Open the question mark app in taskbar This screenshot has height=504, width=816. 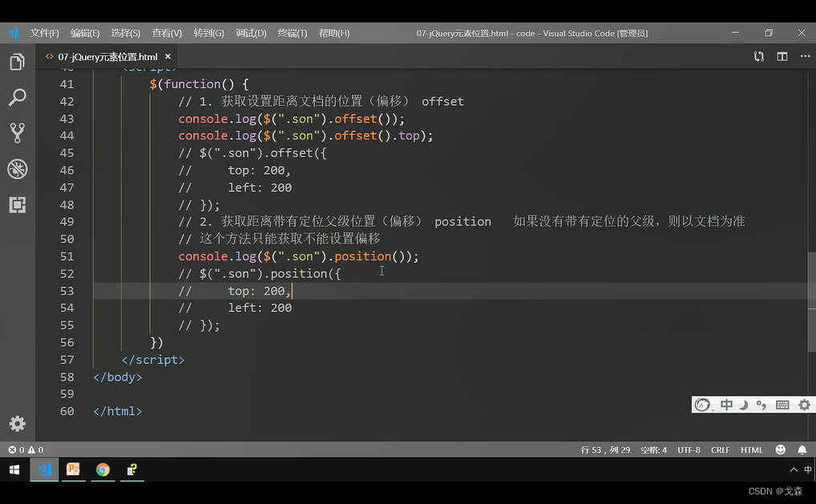click(132, 470)
